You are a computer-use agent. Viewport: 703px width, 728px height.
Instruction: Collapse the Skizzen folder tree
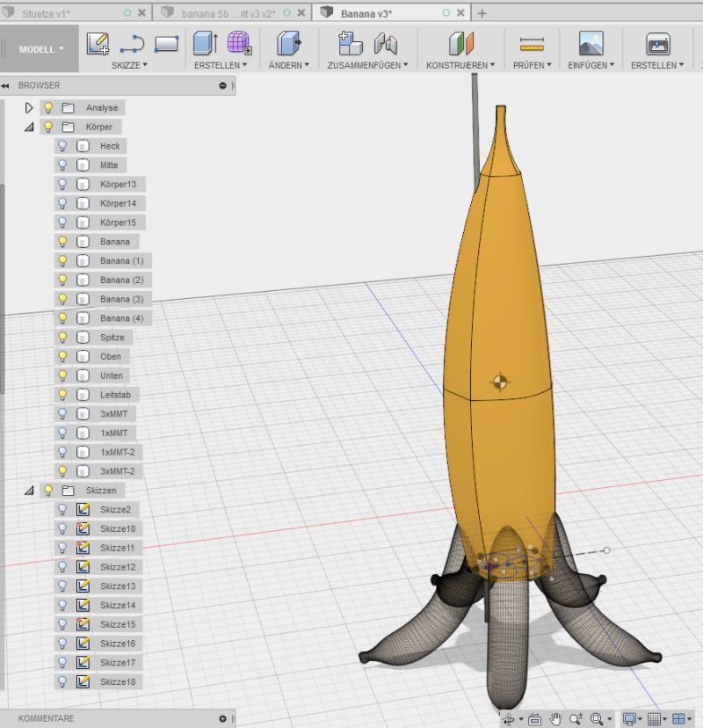coord(29,491)
